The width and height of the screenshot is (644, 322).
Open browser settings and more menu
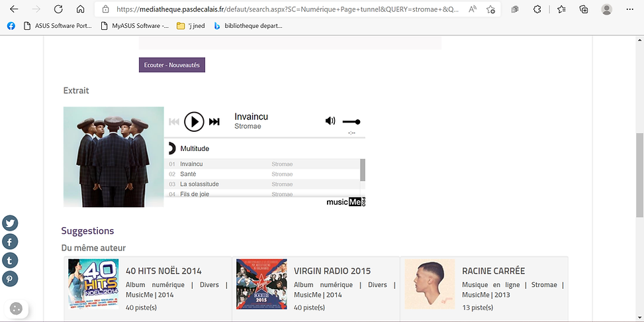[629, 9]
